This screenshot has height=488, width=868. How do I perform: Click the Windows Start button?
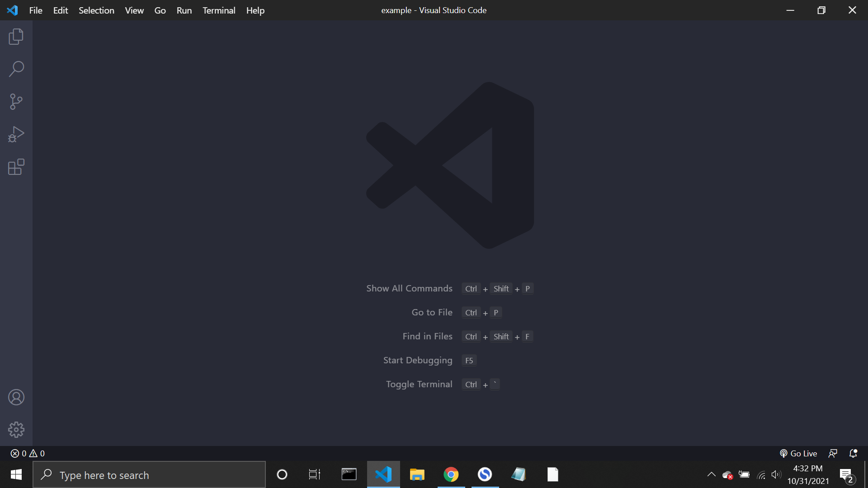coord(16,474)
